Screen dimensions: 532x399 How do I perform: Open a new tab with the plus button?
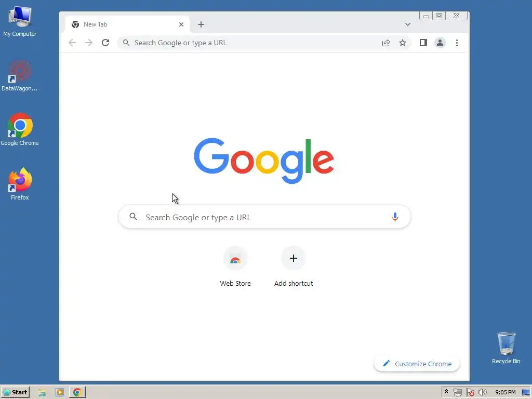tap(201, 24)
